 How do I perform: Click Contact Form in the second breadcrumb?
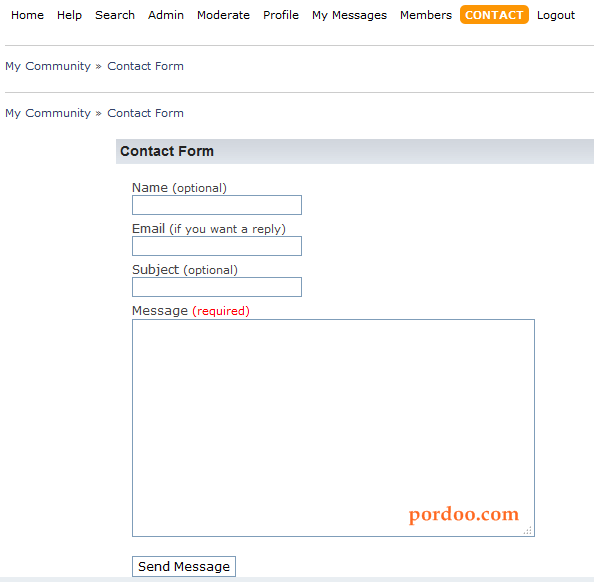tap(145, 113)
